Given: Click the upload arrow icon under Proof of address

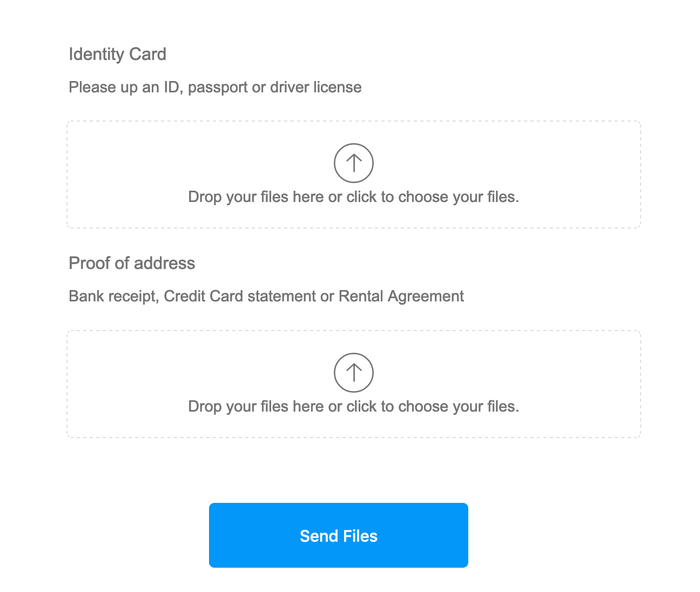Looking at the screenshot, I should pos(354,373).
